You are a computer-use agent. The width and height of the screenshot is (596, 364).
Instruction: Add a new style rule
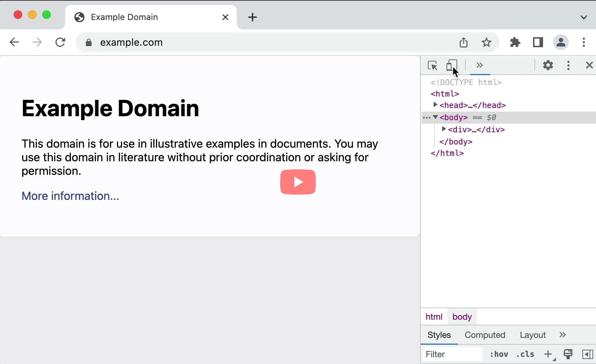548,354
